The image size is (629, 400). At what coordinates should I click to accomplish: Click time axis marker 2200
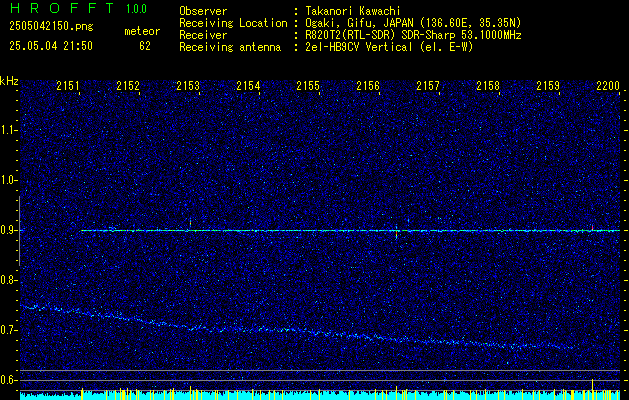tap(608, 86)
